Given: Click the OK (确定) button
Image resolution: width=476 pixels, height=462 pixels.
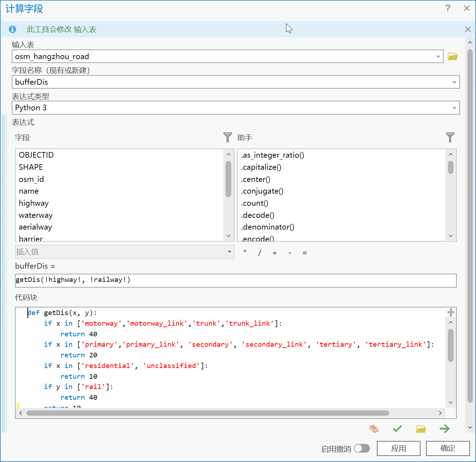Looking at the screenshot, I should (x=448, y=448).
